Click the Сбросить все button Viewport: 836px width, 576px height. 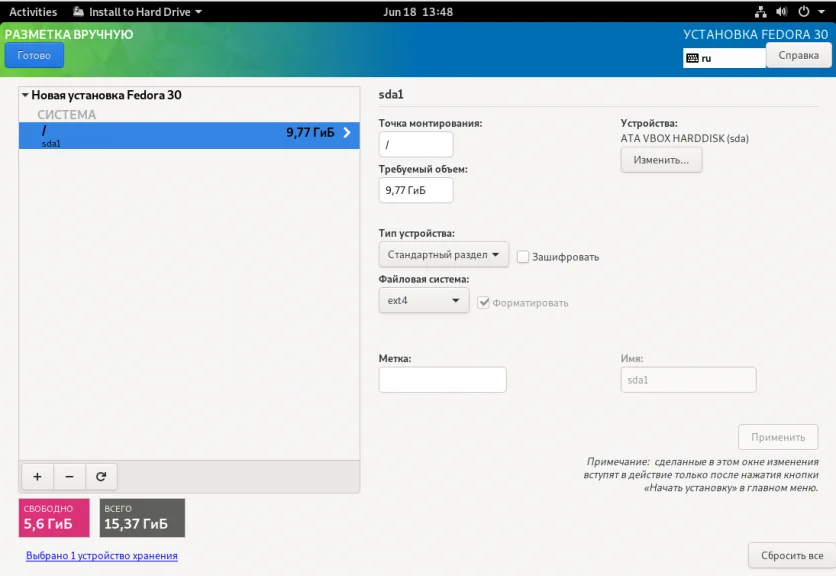792,556
